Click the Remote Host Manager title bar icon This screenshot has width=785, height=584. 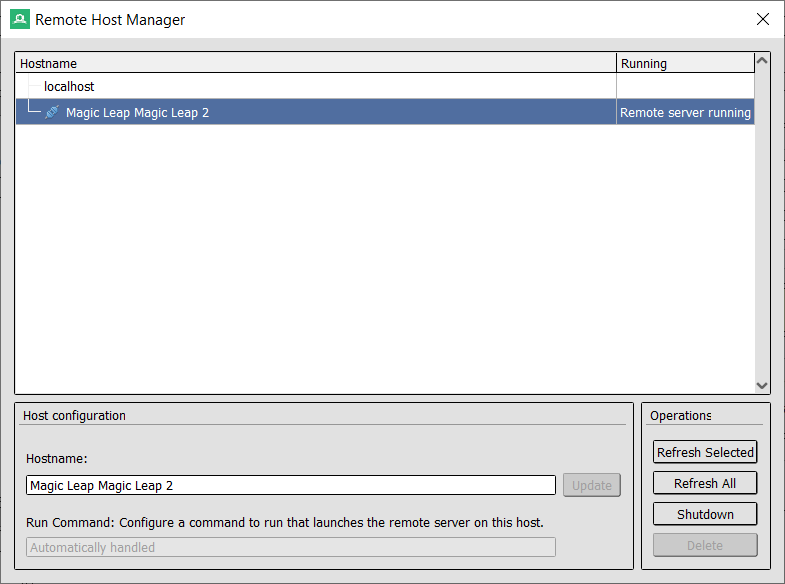coord(19,19)
